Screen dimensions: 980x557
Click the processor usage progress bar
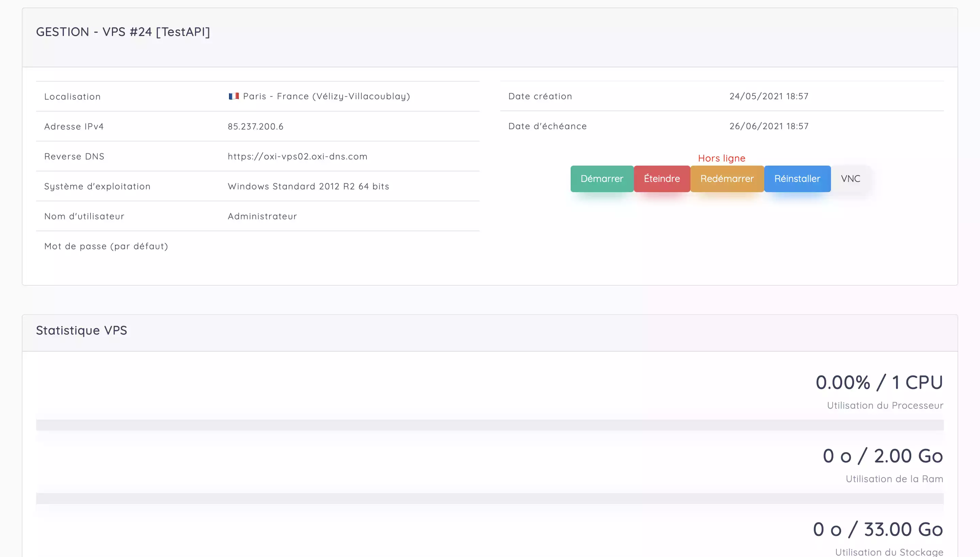[489, 425]
